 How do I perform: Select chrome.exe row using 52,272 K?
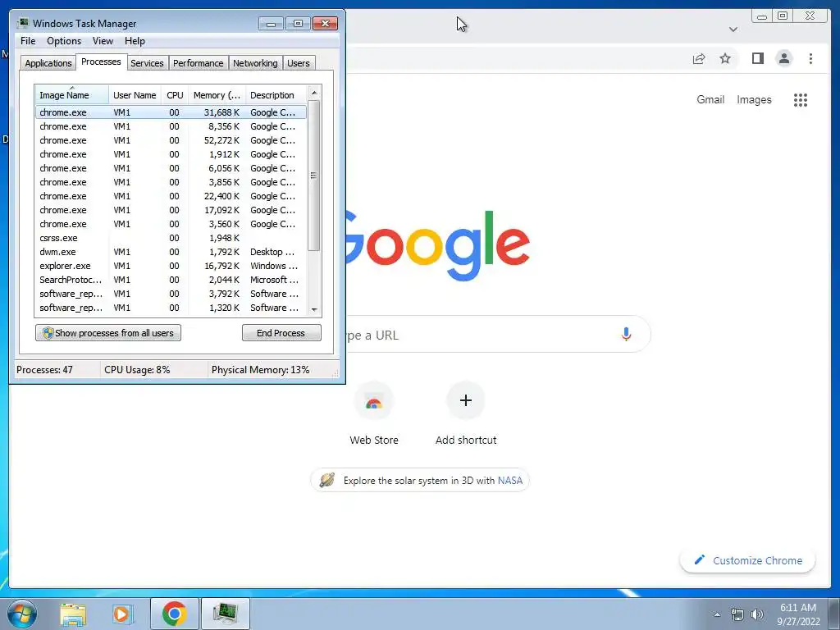tap(171, 140)
